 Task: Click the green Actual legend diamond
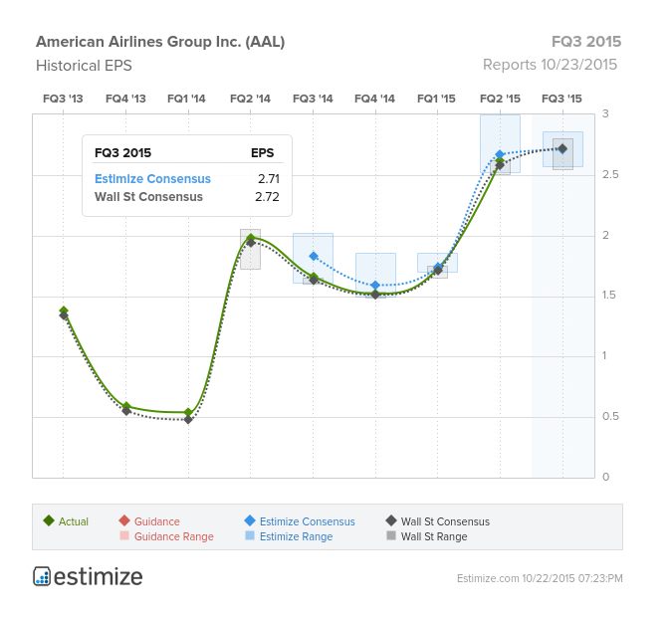pos(49,520)
